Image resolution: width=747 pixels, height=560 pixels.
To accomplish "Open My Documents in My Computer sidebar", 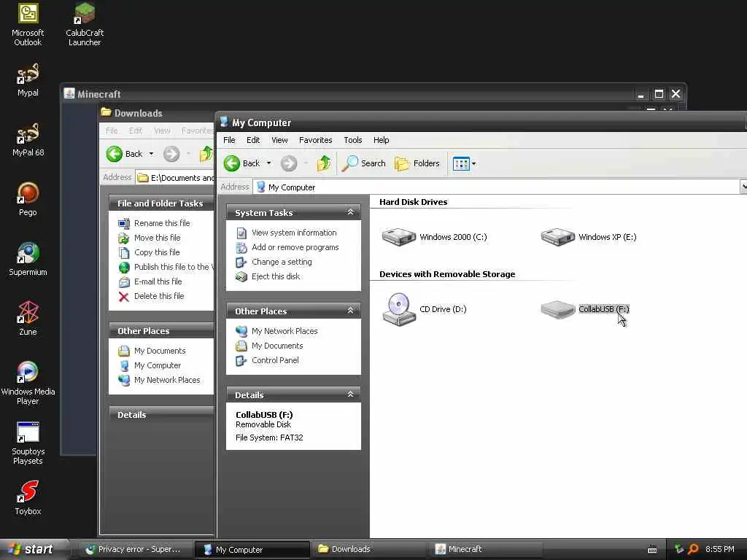I will coord(277,346).
